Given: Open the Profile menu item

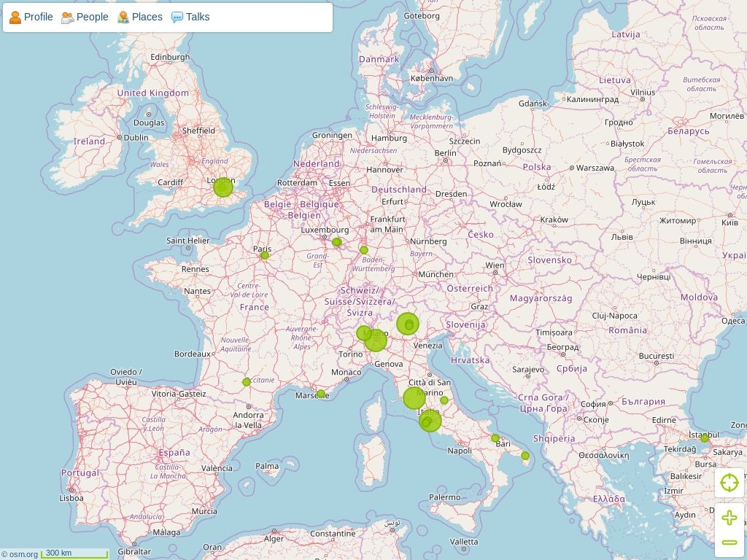Looking at the screenshot, I should coord(31,17).
